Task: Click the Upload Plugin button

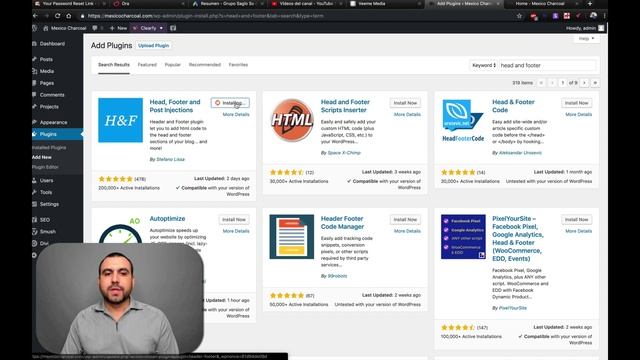Action: coord(153,45)
